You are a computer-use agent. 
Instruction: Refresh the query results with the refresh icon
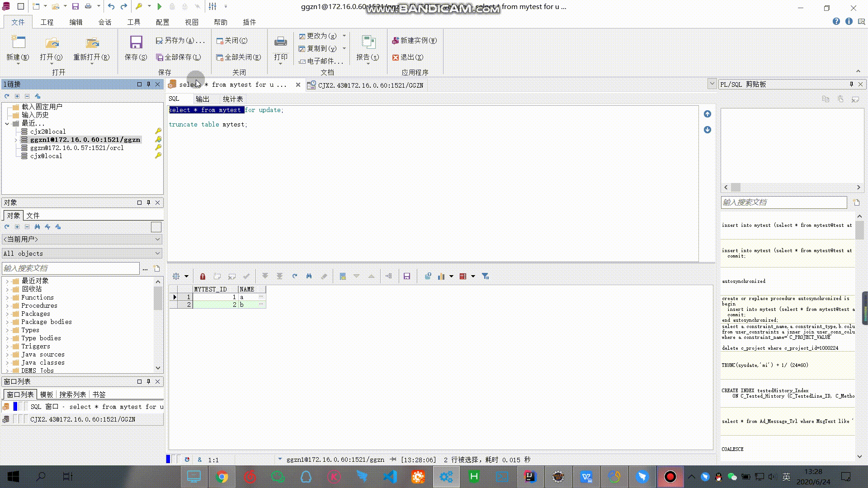(x=294, y=276)
